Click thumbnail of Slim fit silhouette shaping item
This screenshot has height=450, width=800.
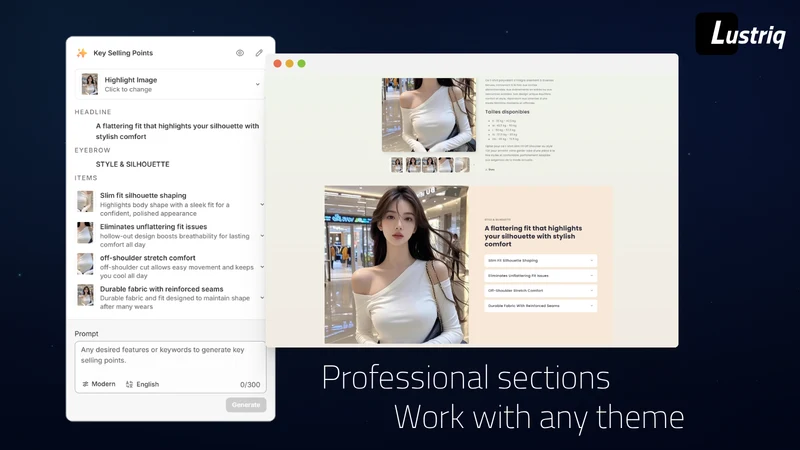pyautogui.click(x=85, y=202)
